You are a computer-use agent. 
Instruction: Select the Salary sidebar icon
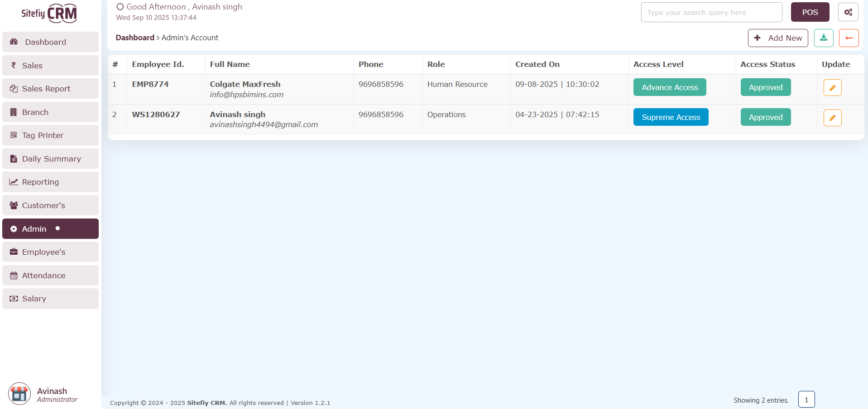(13, 298)
